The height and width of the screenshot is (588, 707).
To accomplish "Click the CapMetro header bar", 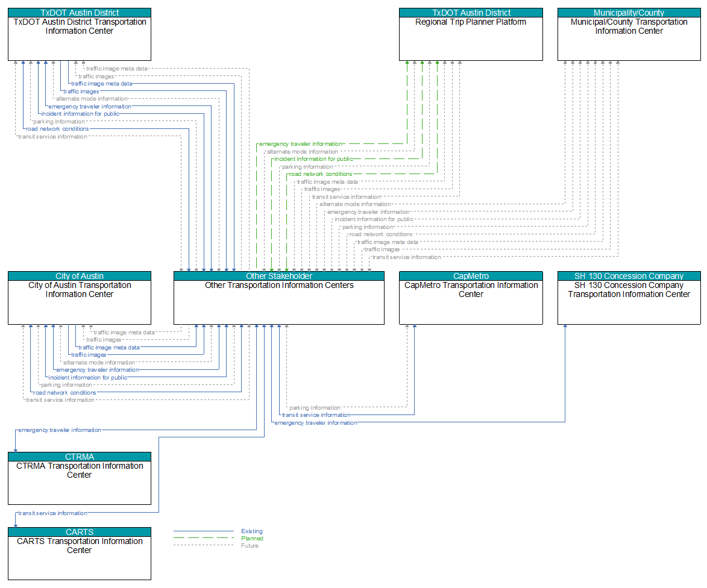I will (471, 276).
